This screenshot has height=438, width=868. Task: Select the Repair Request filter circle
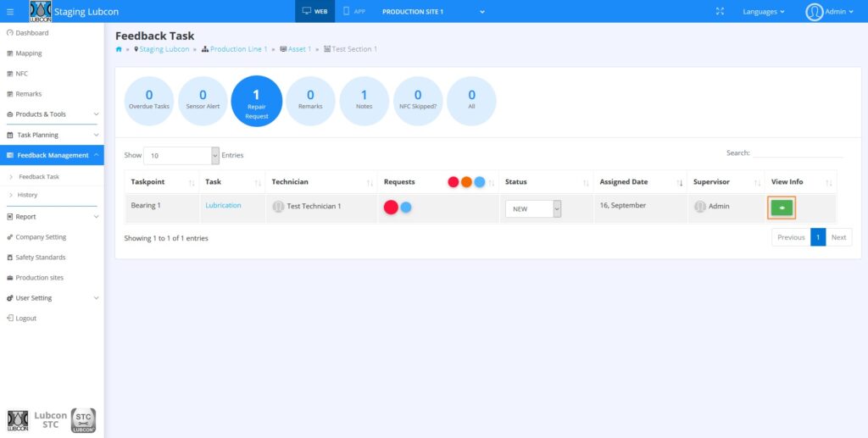click(256, 101)
